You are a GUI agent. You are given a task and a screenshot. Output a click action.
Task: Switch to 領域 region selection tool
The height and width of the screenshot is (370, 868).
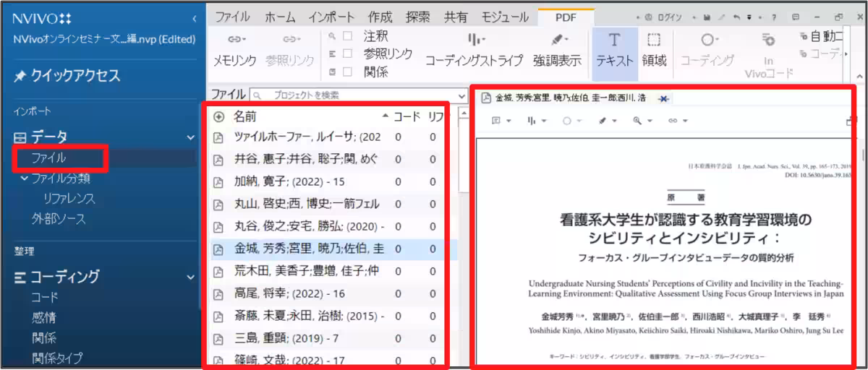[x=654, y=40]
